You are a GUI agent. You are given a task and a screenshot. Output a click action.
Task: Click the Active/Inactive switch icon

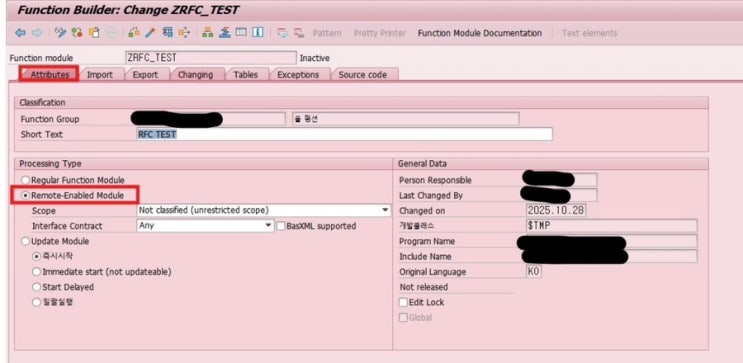pos(77,33)
